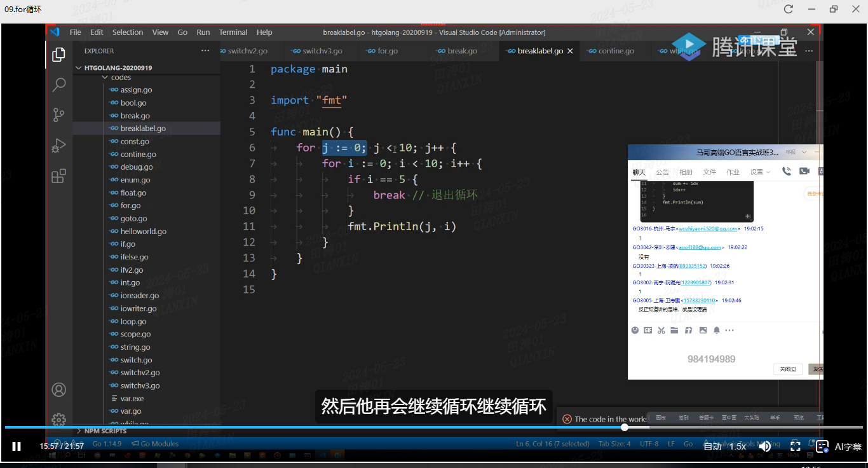Viewport: 868px width, 468px height.
Task: Open the Search view in activity bar
Action: 59,85
